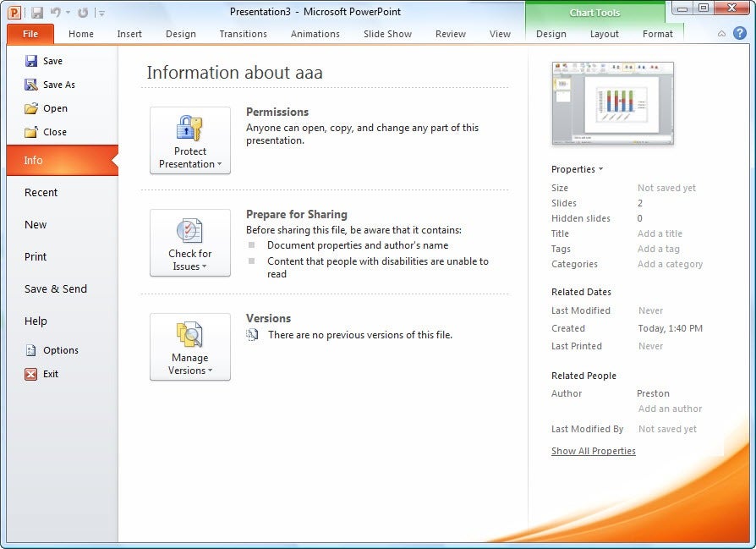Click the Size value Not saved yet

coord(666,188)
